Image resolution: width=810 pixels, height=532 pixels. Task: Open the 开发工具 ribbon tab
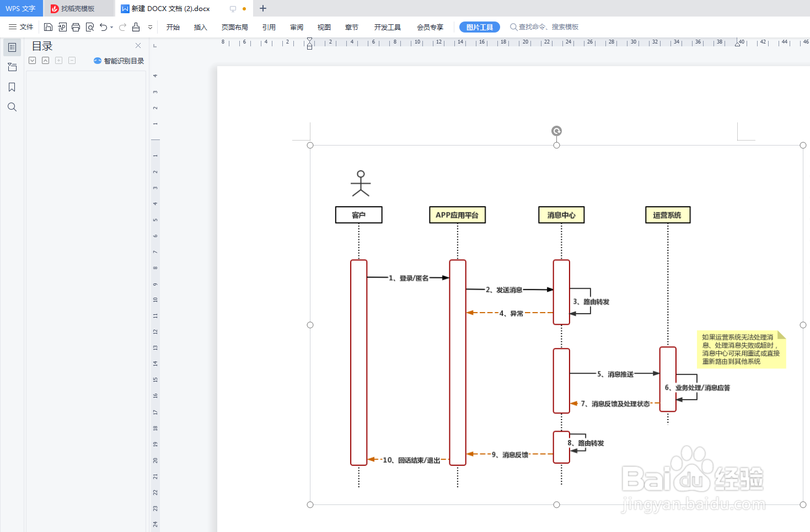click(388, 27)
